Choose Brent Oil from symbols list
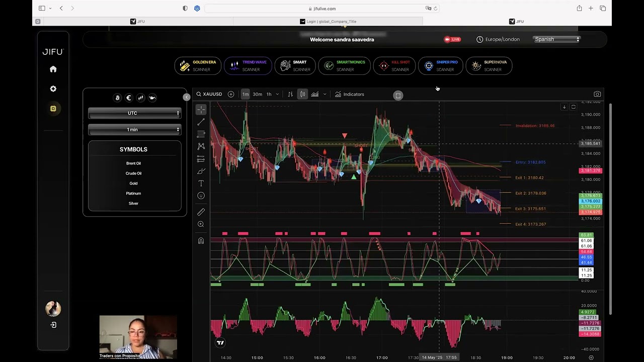644x362 pixels. pyautogui.click(x=133, y=163)
